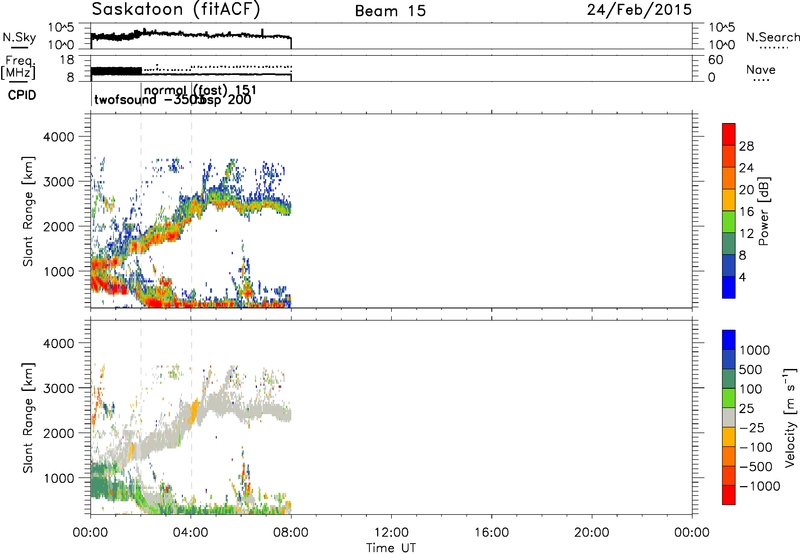Click the twofsound -3505 CPID text
This screenshot has height=554, width=800.
[149, 100]
